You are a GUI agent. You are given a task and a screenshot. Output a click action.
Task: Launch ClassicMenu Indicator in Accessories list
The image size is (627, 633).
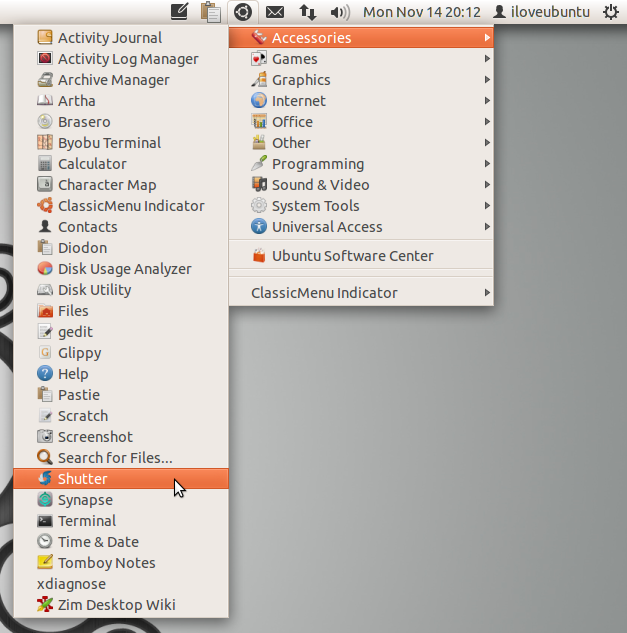pyautogui.click(x=121, y=205)
